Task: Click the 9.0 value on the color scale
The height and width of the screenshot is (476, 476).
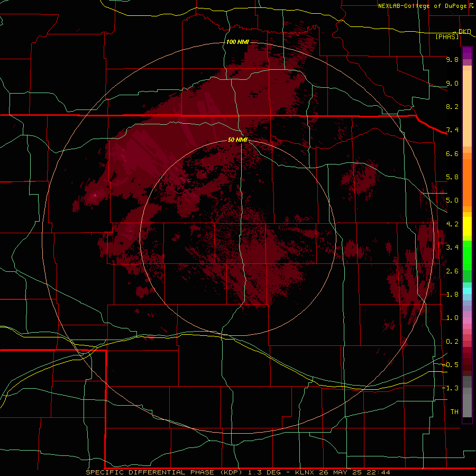Action: click(452, 83)
